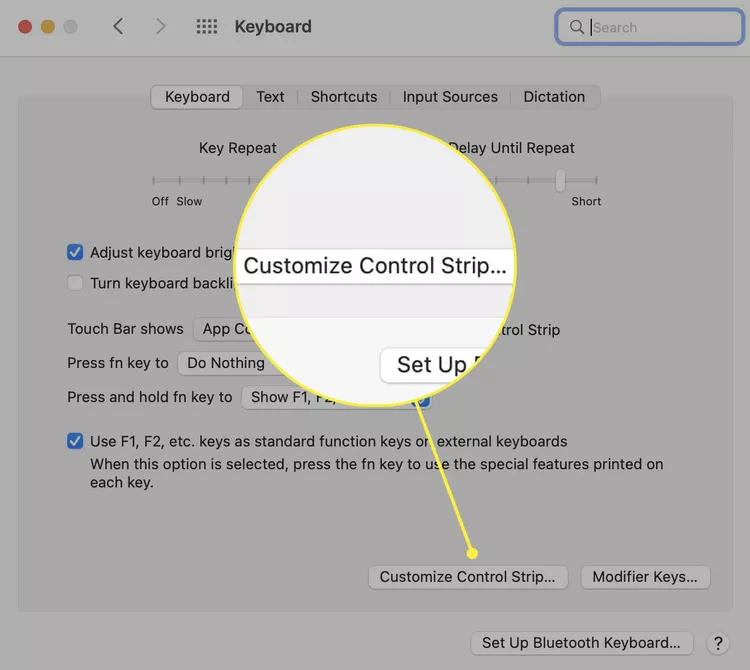Toggle Adjust keyboard brightness checkbox
The width and height of the screenshot is (750, 670).
75,252
